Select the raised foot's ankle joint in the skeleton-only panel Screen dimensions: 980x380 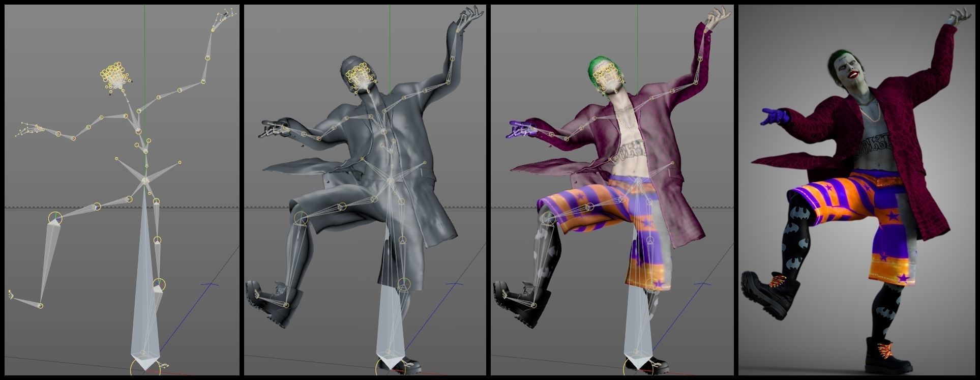click(x=40, y=306)
